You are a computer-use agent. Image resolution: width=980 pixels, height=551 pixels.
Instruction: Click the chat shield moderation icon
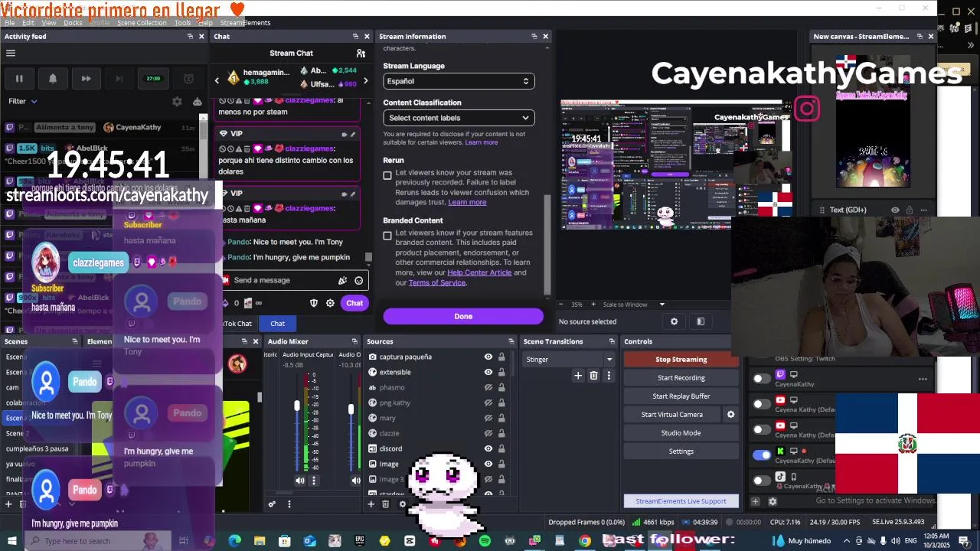pos(313,303)
